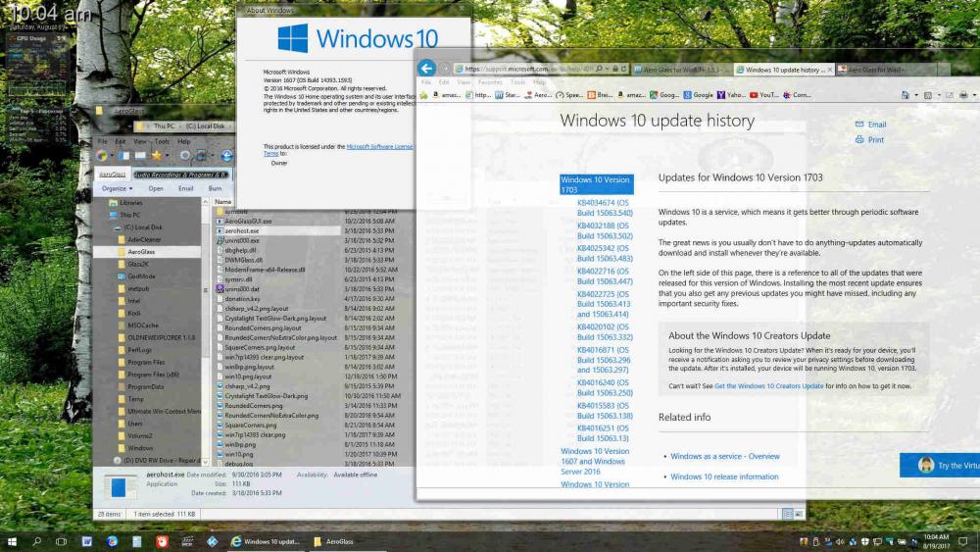
Task: Open the Tools menu in the Explorer window
Action: tap(161, 141)
